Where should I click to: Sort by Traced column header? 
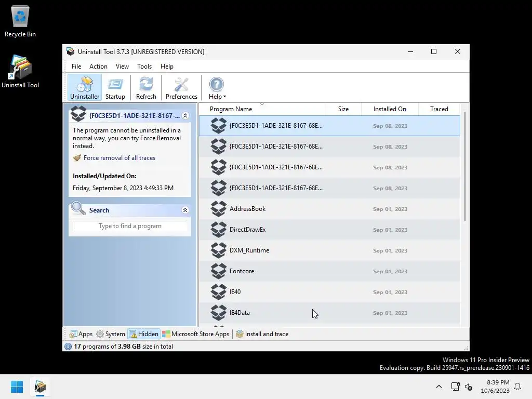tap(439, 109)
